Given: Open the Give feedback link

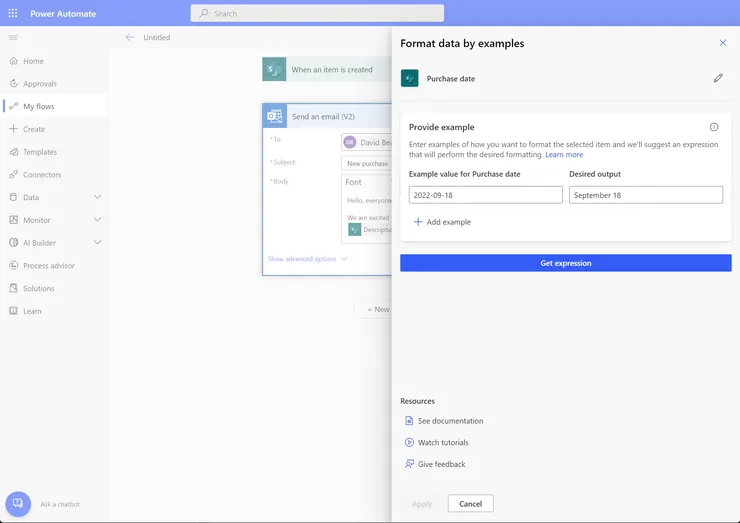Looking at the screenshot, I should pos(441,464).
